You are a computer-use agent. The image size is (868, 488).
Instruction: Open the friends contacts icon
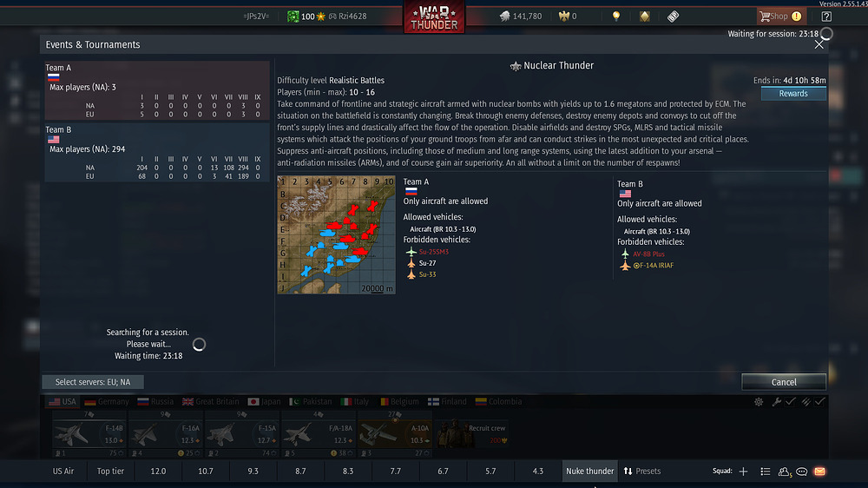click(x=784, y=472)
